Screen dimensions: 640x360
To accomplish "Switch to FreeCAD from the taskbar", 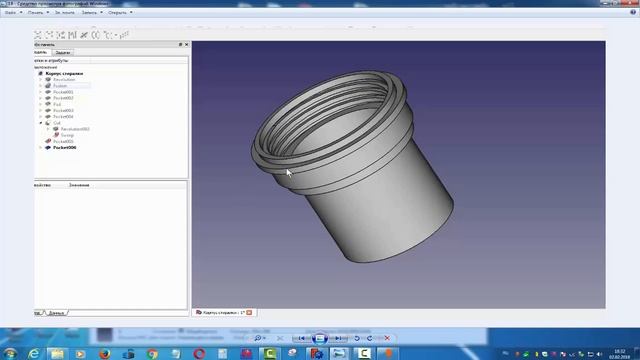I will coord(316,353).
